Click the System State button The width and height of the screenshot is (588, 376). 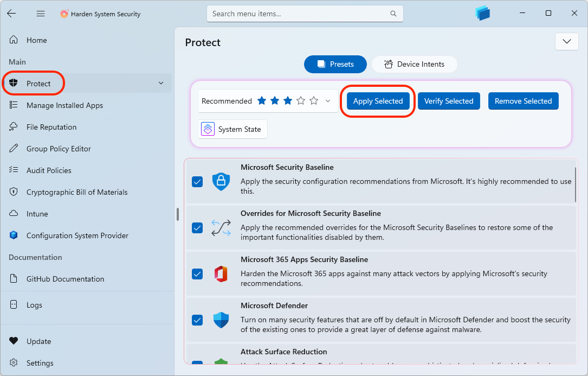coord(233,129)
